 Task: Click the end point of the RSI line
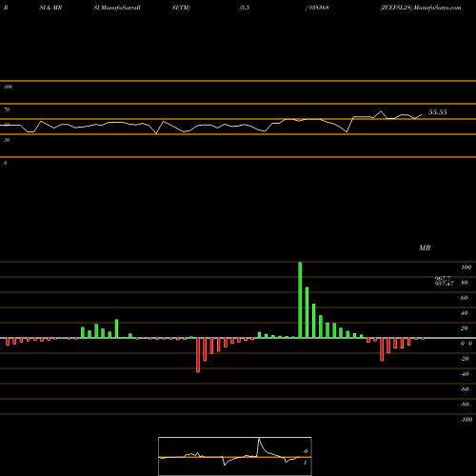422,114
